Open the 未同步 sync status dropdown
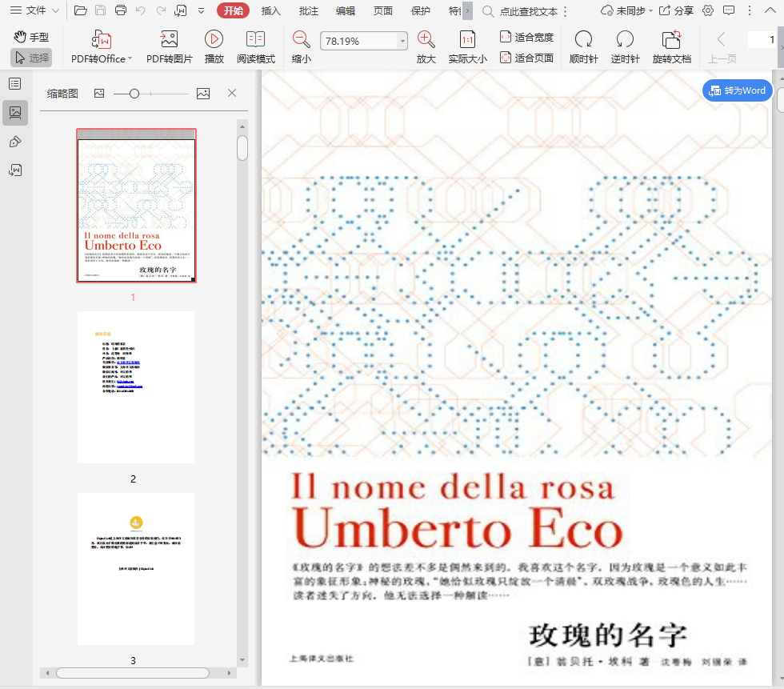The width and height of the screenshot is (784, 689). (x=626, y=10)
